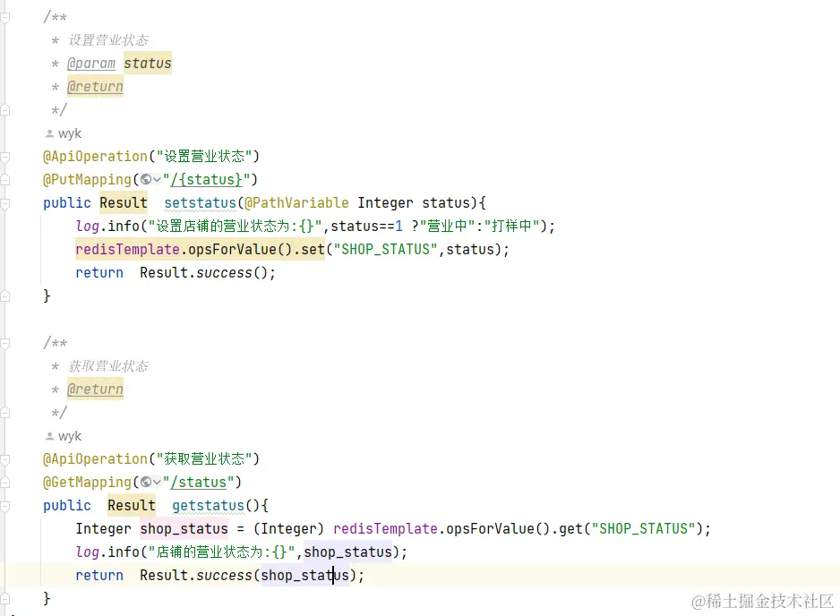Click the highlighted status parameter in the Javadoc
This screenshot has height=616, width=840.
pyautogui.click(x=148, y=64)
